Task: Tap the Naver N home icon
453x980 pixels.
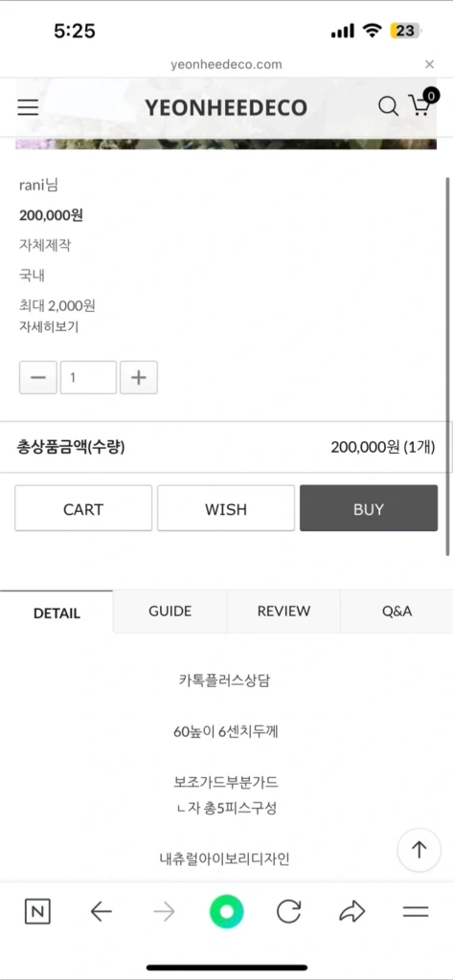Action: coord(37,912)
